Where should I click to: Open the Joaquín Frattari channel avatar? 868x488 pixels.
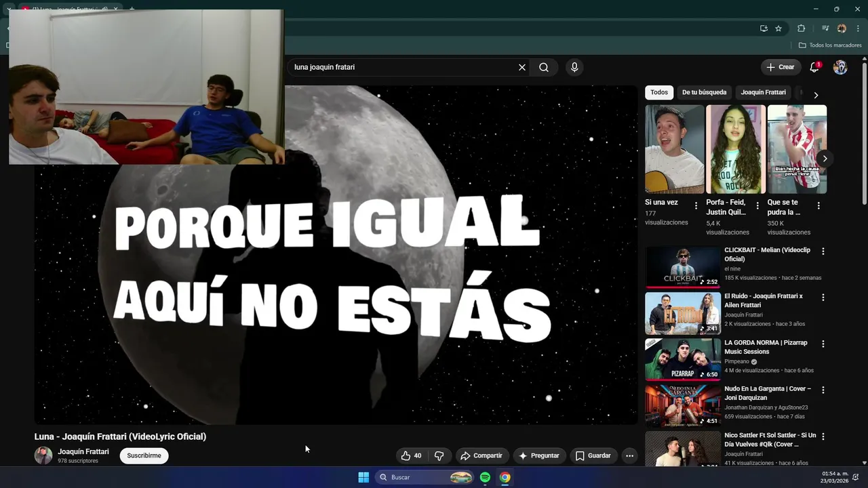pos(43,455)
